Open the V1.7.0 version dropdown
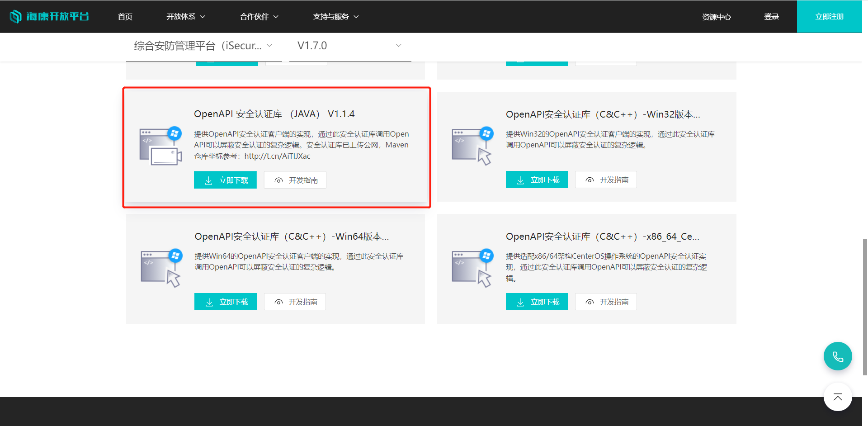Screen dimensions: 868x426 click(349, 45)
